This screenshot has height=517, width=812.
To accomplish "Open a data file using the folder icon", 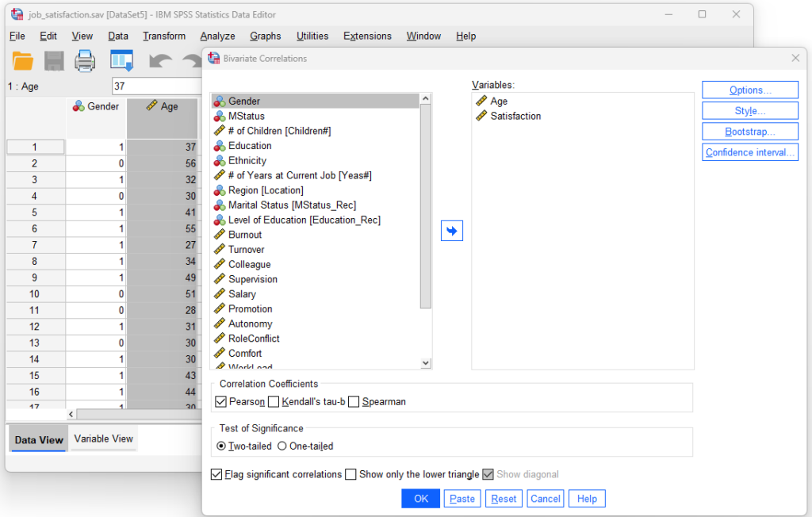I will click(x=22, y=60).
